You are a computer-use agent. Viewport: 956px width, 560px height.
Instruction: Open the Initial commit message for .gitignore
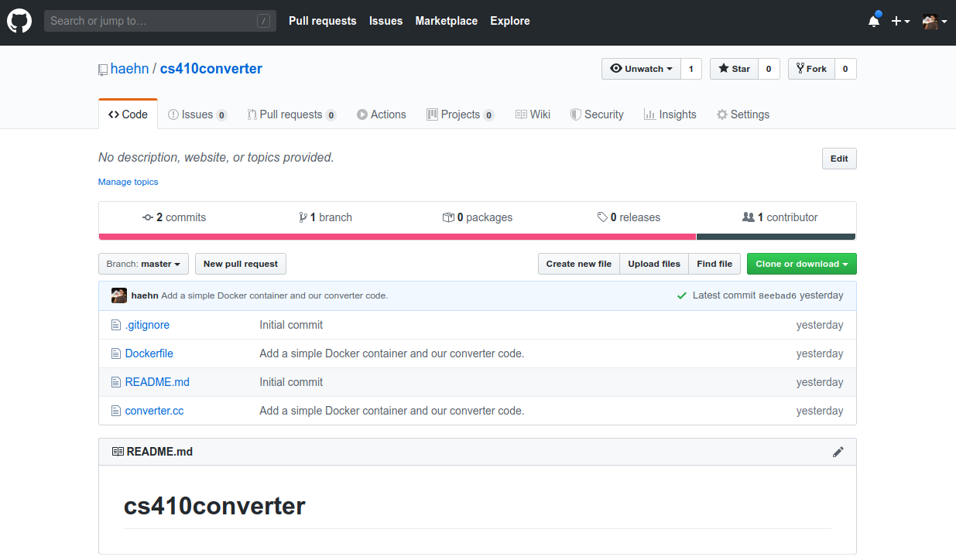291,325
